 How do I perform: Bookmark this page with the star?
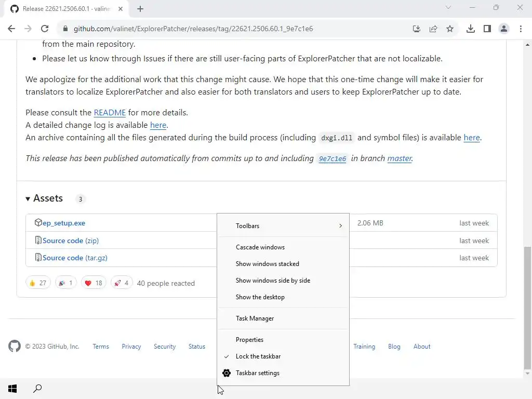pos(450,29)
